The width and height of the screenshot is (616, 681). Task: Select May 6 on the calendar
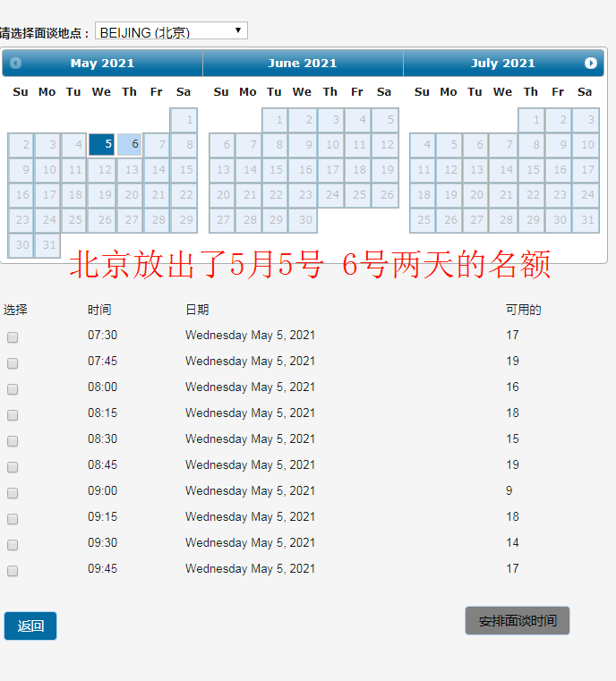[130, 144]
